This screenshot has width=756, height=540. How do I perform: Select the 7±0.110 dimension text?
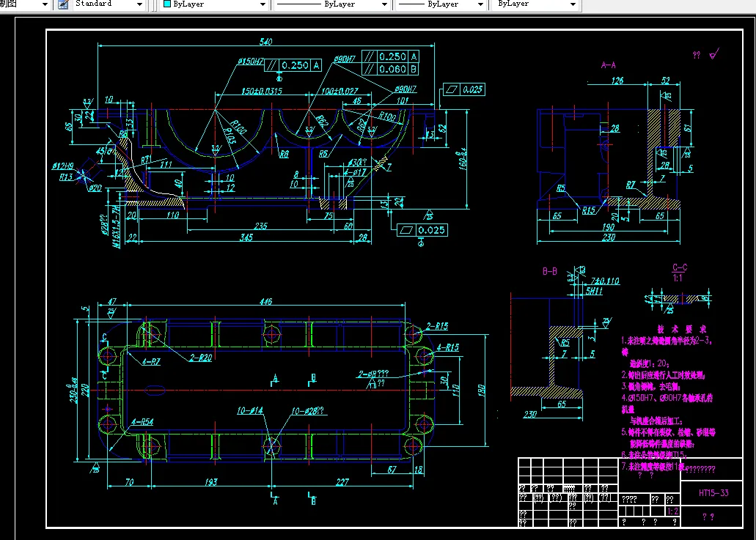coord(605,281)
